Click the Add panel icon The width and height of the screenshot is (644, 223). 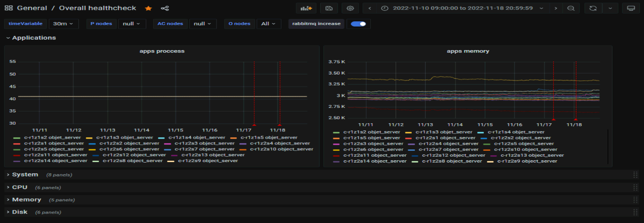coord(306,8)
